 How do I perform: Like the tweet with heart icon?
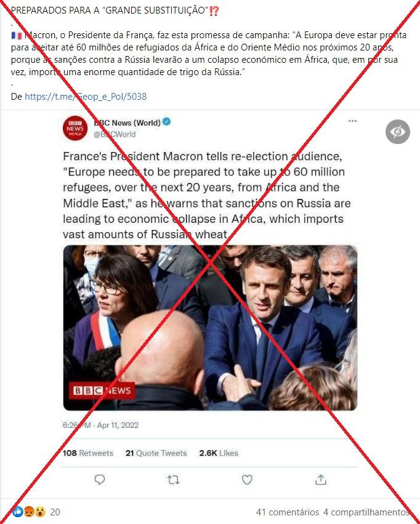tap(247, 480)
